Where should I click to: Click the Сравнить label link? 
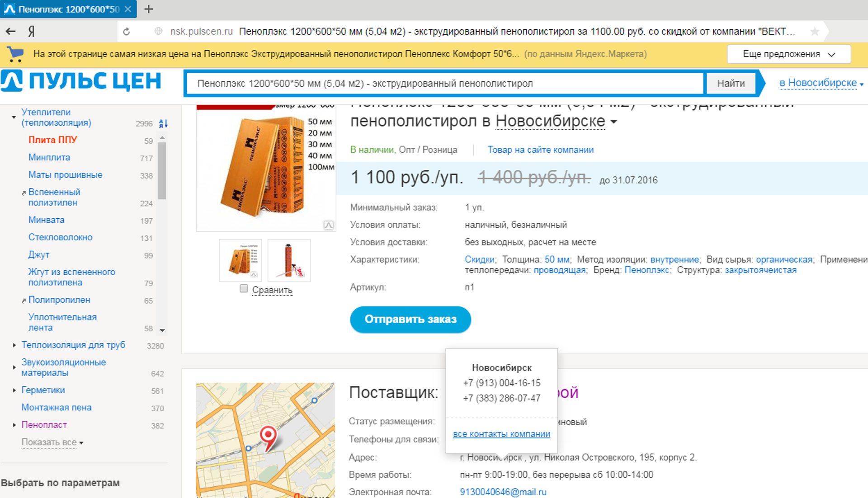(272, 290)
